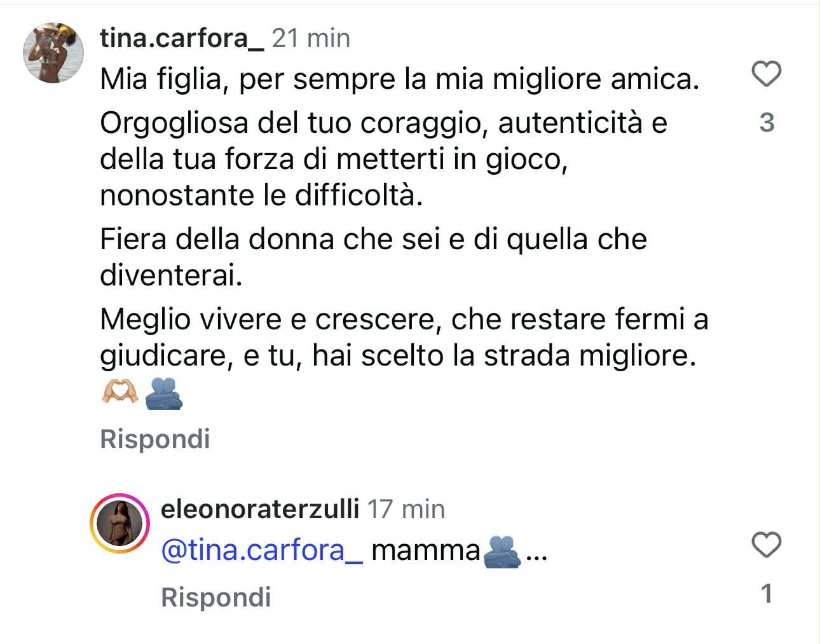This screenshot has height=644, width=820.
Task: View eleonoraterzulli's story via ringed avatar
Action: [121, 523]
